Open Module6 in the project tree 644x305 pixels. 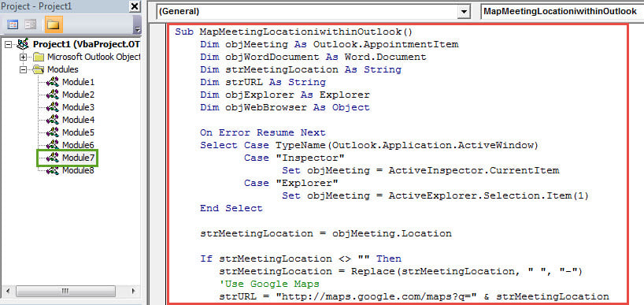tap(78, 145)
